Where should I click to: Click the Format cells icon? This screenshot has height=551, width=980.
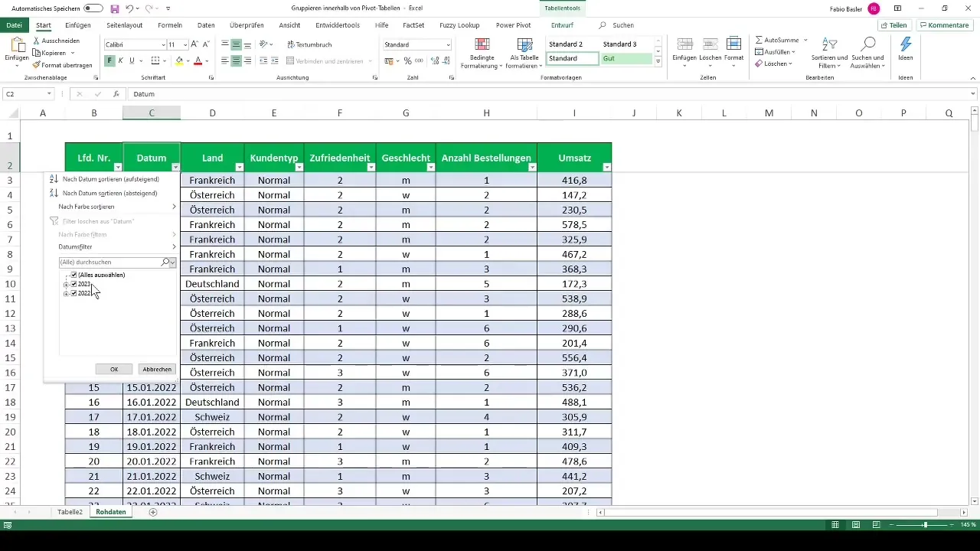[733, 44]
